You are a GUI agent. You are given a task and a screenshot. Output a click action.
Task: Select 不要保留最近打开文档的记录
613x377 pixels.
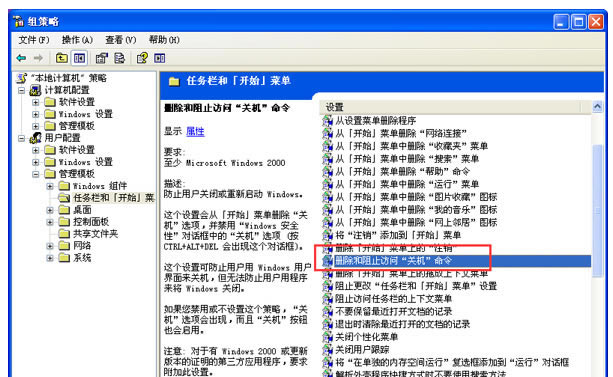393,311
